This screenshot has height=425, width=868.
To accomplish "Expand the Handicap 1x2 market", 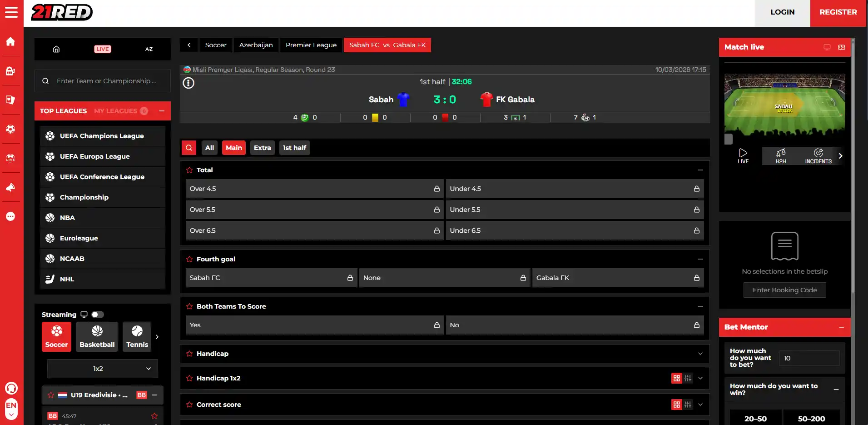I will click(700, 378).
